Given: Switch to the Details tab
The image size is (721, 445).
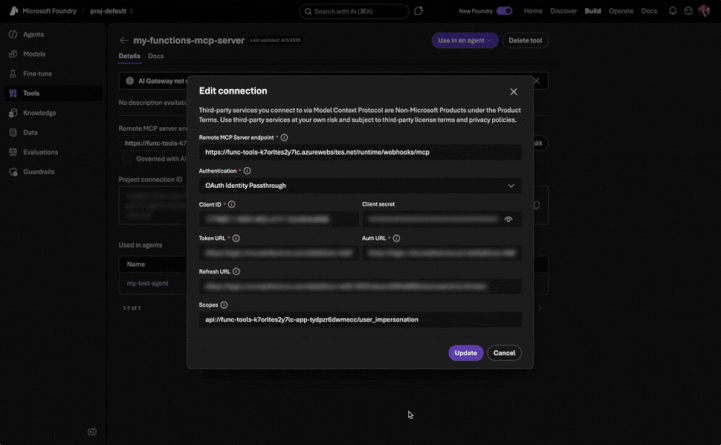Looking at the screenshot, I should (129, 56).
